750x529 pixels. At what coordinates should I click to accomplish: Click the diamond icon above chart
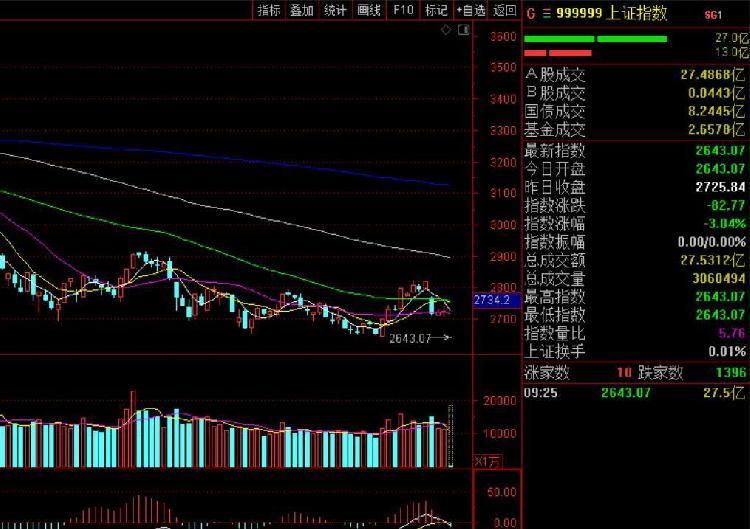[x=446, y=30]
